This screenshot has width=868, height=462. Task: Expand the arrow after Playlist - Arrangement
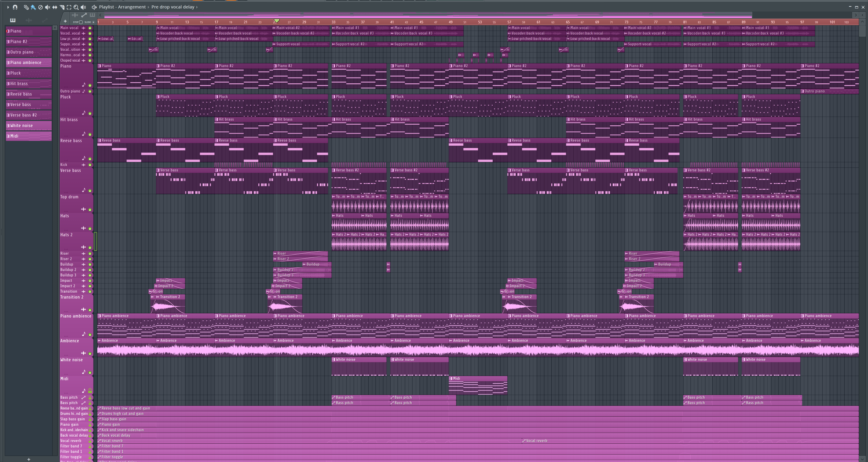point(149,7)
